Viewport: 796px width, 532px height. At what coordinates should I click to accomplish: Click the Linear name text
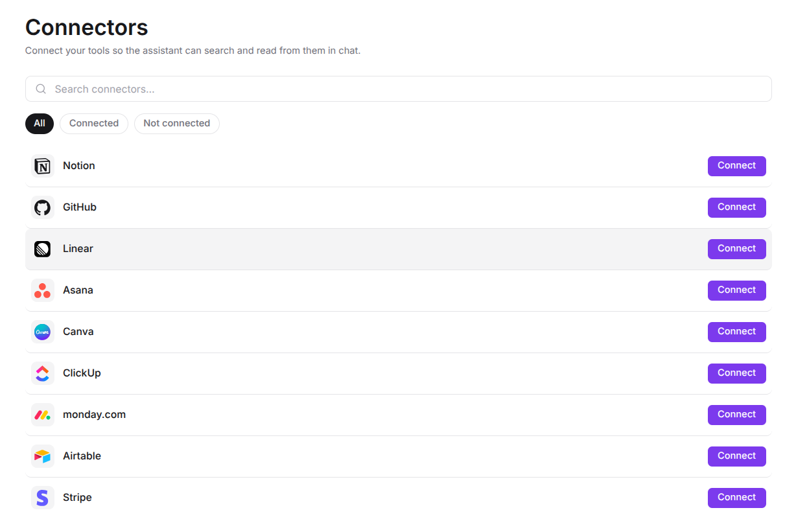point(78,249)
